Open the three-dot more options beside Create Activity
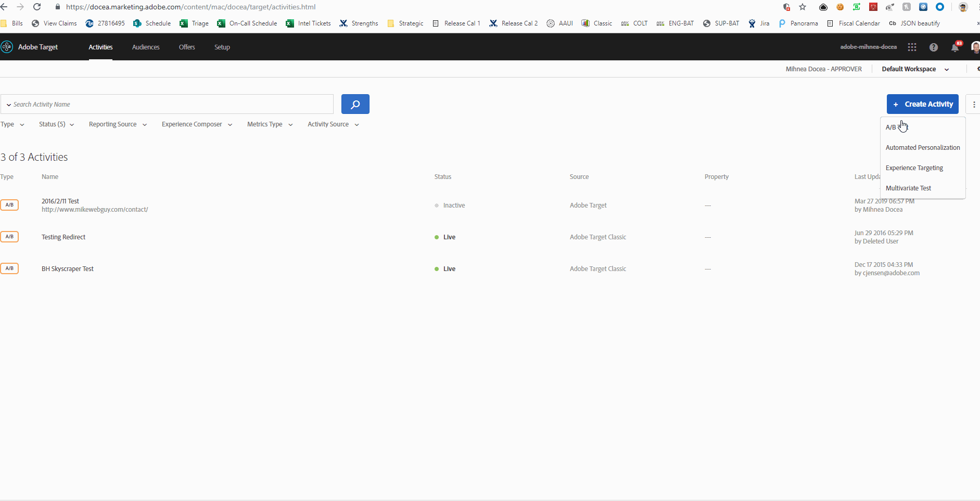 pos(974,104)
